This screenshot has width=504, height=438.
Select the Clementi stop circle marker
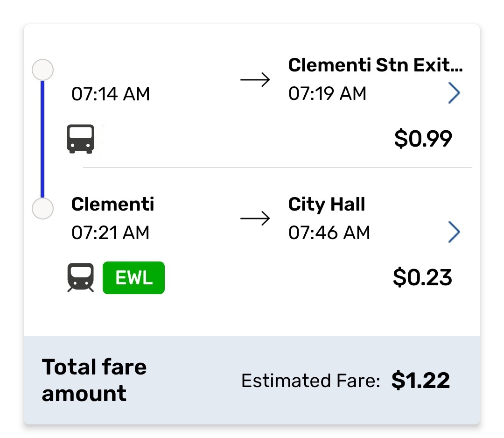click(x=42, y=209)
